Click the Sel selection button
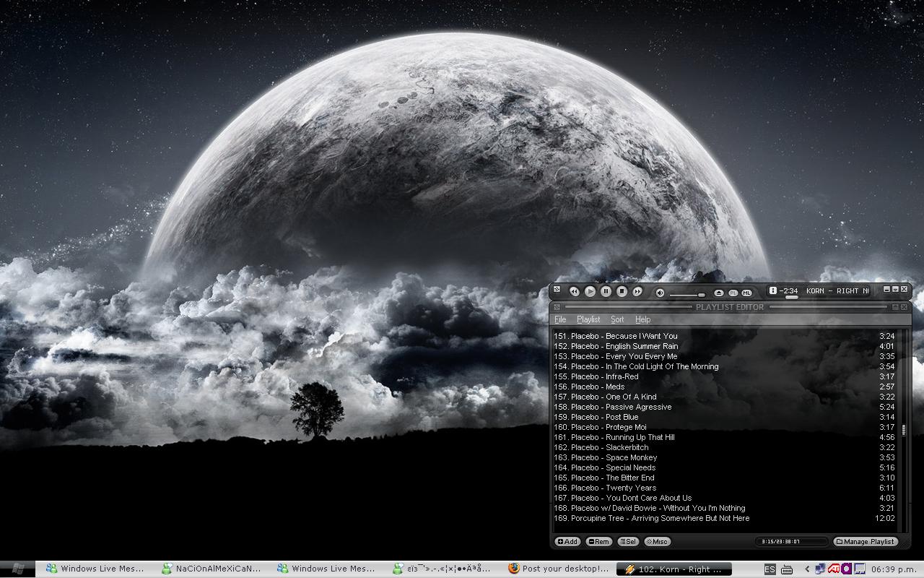The height and width of the screenshot is (578, 924). tap(628, 541)
